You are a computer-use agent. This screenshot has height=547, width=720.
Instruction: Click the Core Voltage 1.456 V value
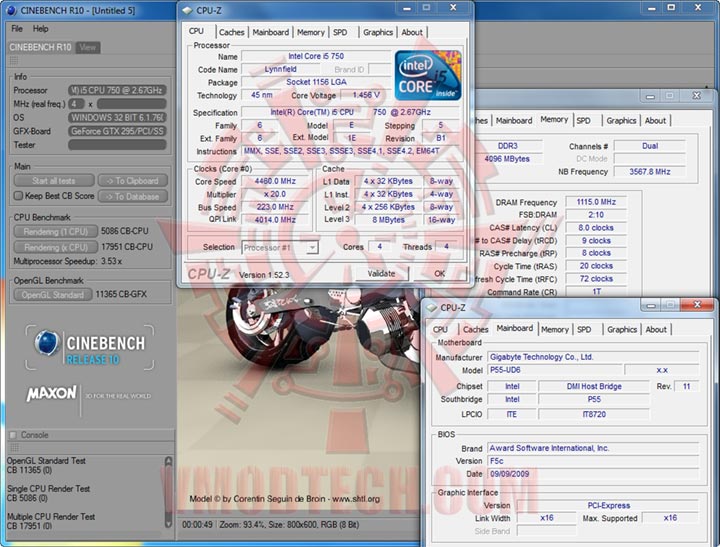pyautogui.click(x=366, y=95)
